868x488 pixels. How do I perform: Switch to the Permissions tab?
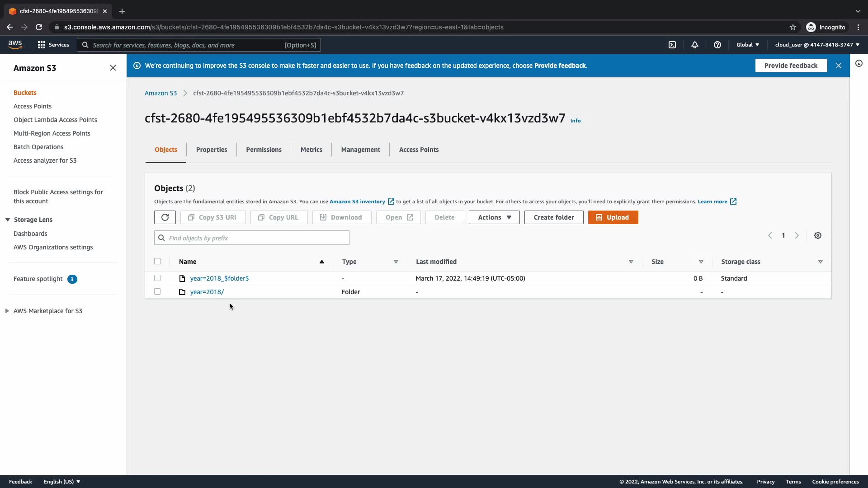(264, 150)
